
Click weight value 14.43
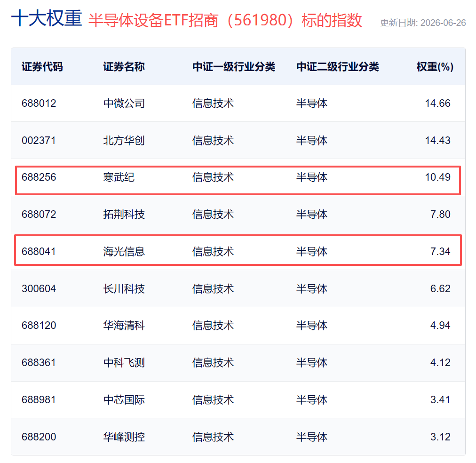437,141
